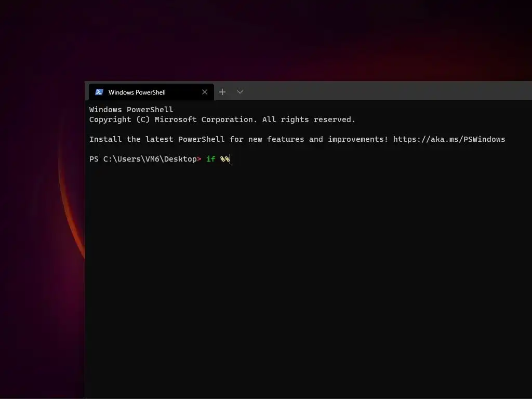Viewport: 532px width, 399px height.
Task: Click the PowerShell icon on the tab
Action: pos(99,92)
